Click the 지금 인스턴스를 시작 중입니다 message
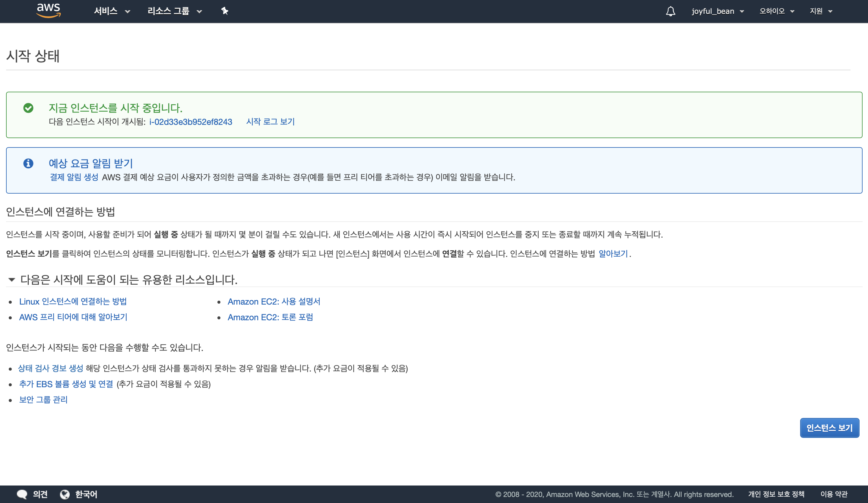This screenshot has height=503, width=868. 116,108
